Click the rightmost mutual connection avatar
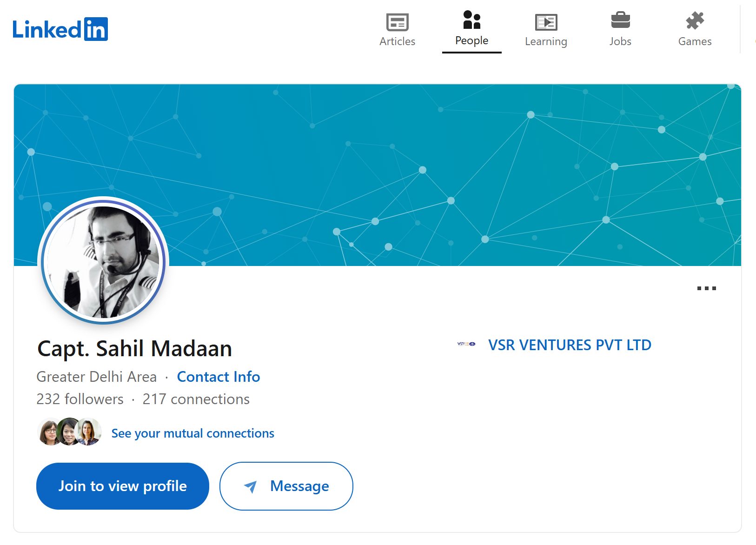Screen dimensions: 756x545 tap(89, 432)
